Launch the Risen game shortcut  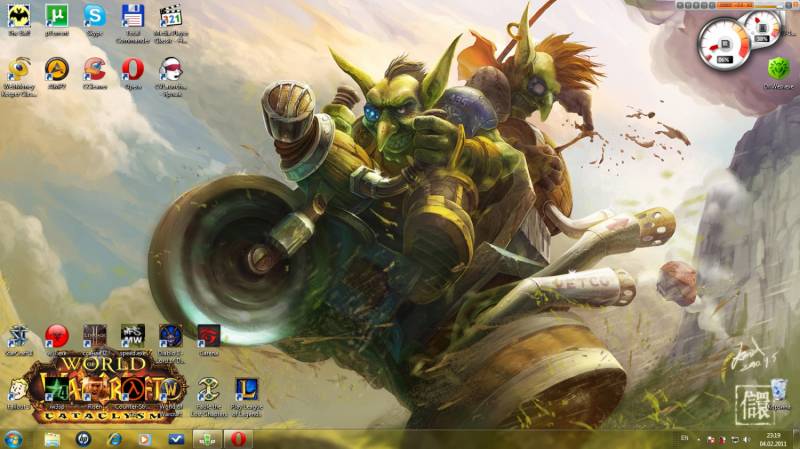(x=94, y=393)
